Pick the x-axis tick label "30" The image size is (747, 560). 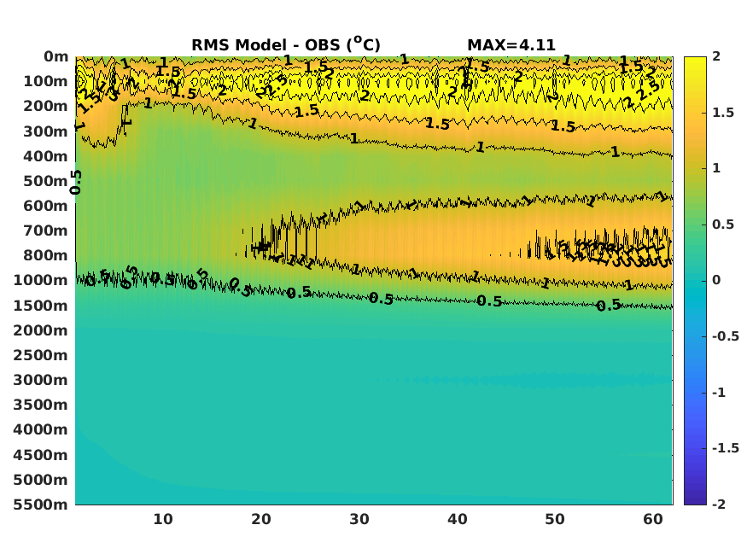(359, 519)
